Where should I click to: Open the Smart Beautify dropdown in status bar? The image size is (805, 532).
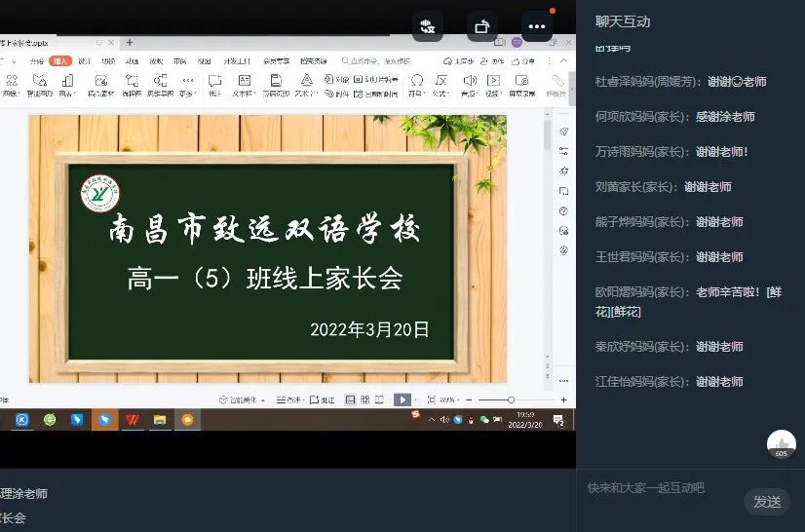[x=244, y=399]
